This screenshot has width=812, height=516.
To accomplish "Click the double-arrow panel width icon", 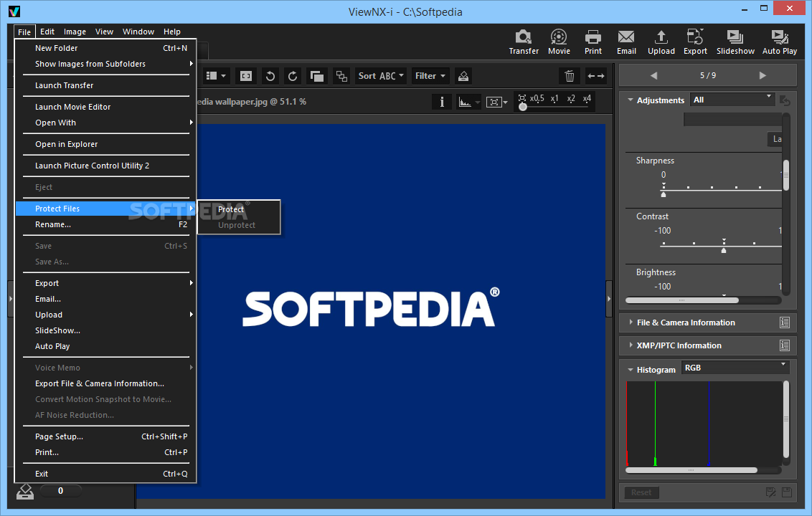I will pos(596,76).
